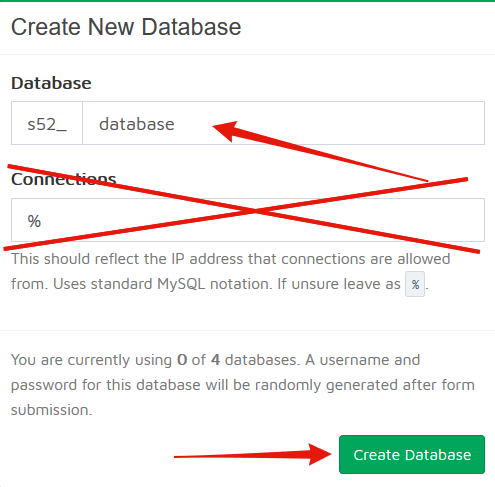Click the center of the red X mark
This screenshot has height=487, width=495.
[254, 211]
